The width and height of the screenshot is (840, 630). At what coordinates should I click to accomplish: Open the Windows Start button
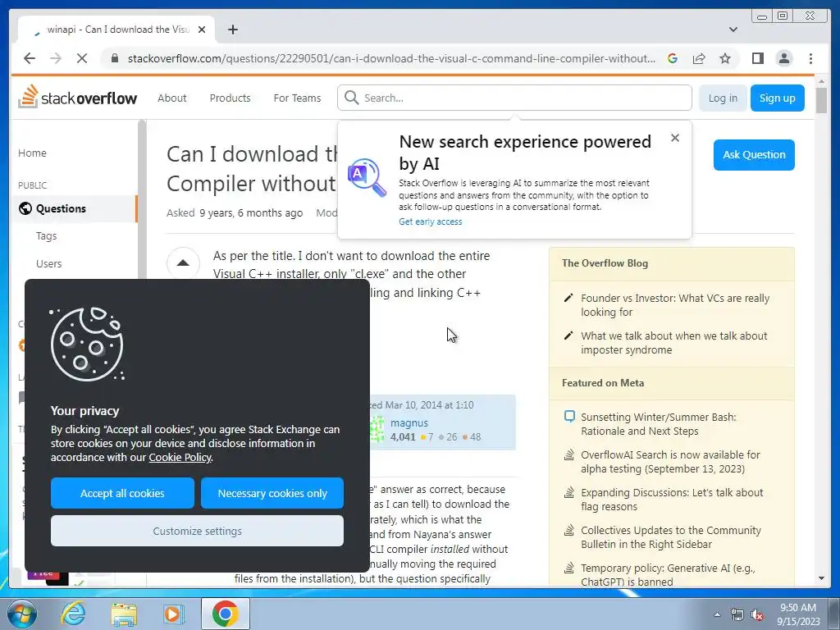point(22,614)
